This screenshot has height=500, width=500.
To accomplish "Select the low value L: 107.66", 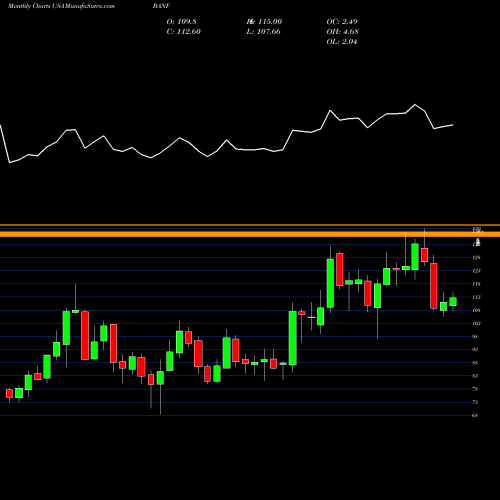I will click(263, 32).
